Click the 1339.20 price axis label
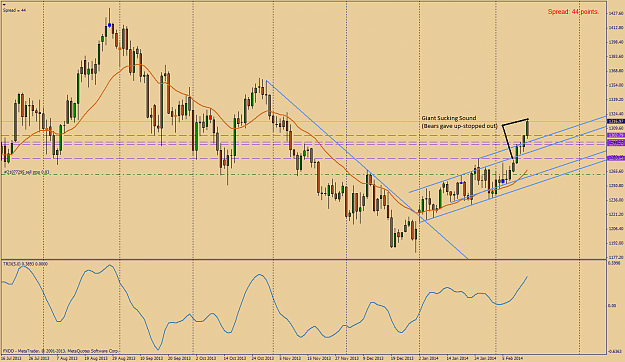Screen dimensions: 625x362 (x=615, y=100)
